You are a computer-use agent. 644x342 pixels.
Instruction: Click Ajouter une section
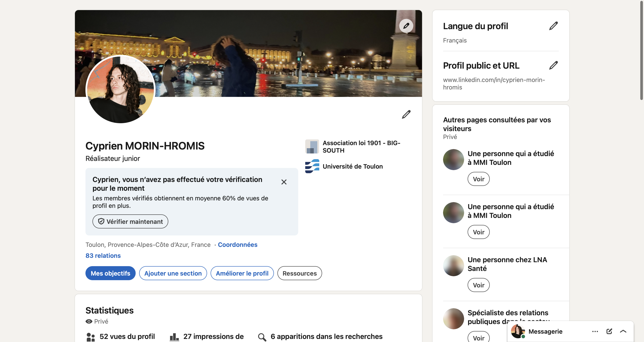[x=173, y=273]
